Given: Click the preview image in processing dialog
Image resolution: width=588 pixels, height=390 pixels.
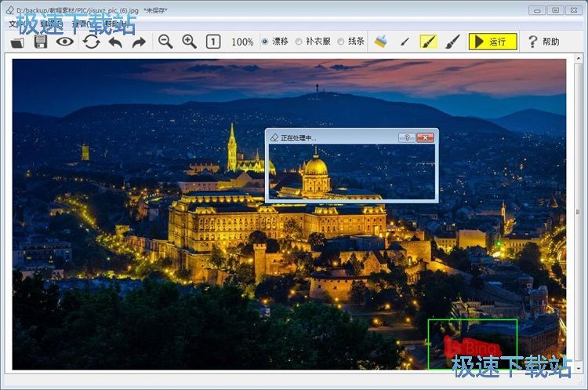Looking at the screenshot, I should coord(352,172).
